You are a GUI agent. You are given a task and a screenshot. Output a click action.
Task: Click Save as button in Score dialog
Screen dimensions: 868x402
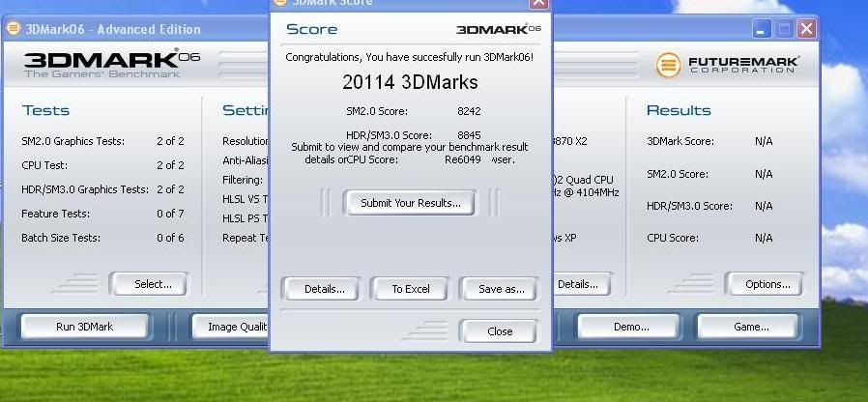pos(499,289)
